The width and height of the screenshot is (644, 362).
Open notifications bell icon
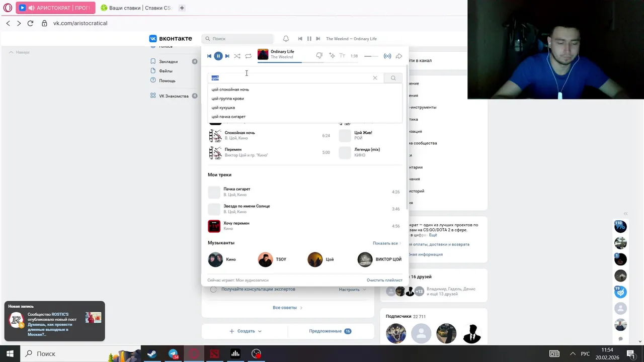[x=286, y=39]
